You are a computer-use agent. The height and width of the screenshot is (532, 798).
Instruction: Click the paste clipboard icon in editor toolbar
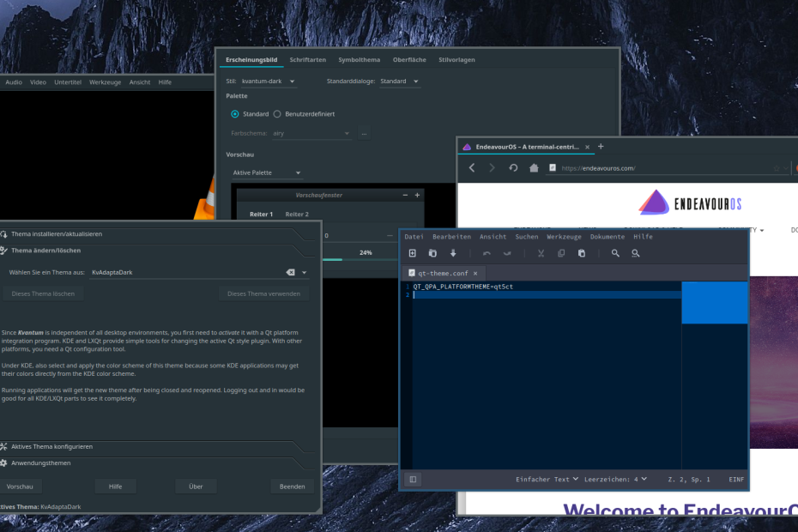pos(582,253)
